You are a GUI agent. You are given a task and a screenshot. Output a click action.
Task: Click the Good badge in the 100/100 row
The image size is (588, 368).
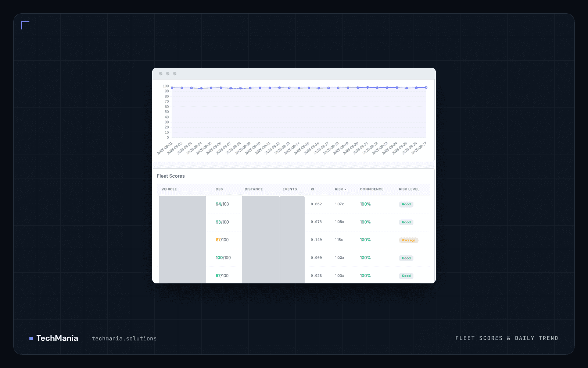click(406, 258)
